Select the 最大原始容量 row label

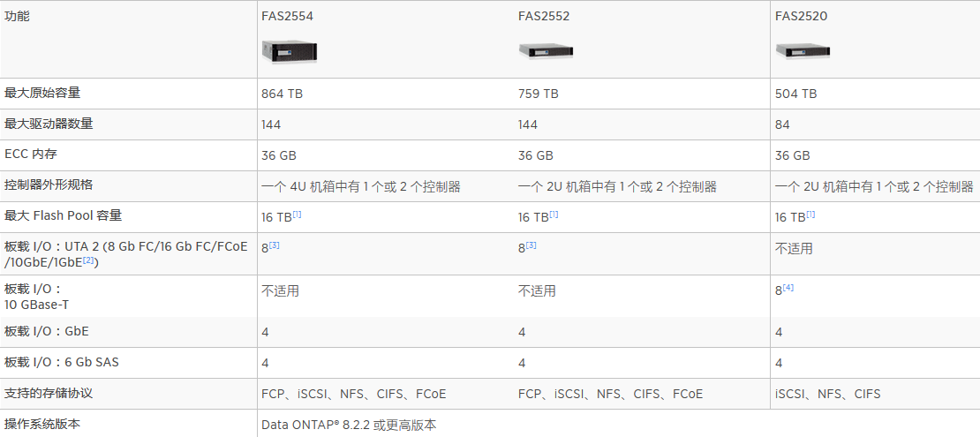[x=42, y=93]
